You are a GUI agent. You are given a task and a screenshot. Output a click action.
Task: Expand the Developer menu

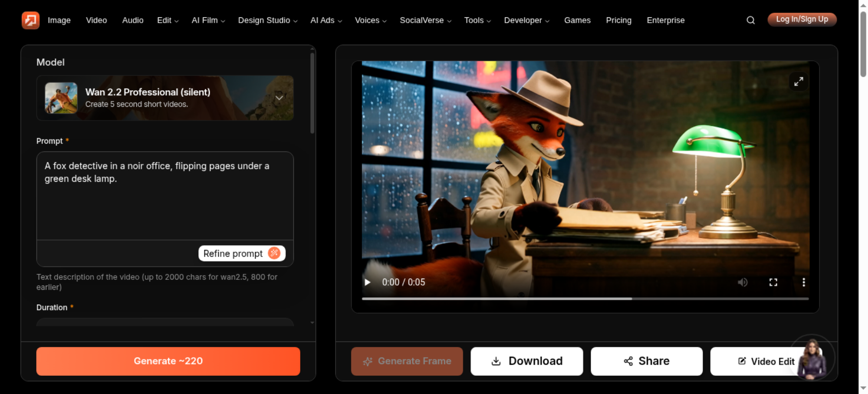[526, 20]
